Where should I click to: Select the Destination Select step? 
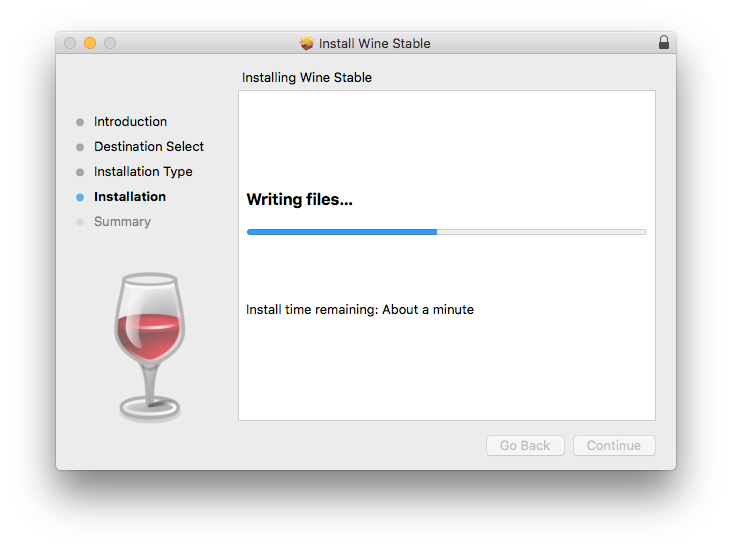(149, 147)
